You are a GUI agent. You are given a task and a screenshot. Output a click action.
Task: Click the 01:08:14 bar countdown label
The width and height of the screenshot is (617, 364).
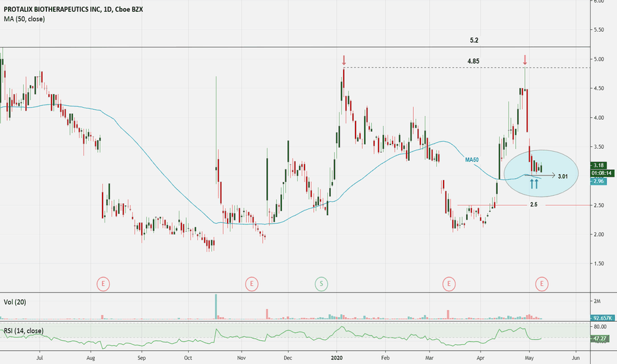(602, 173)
